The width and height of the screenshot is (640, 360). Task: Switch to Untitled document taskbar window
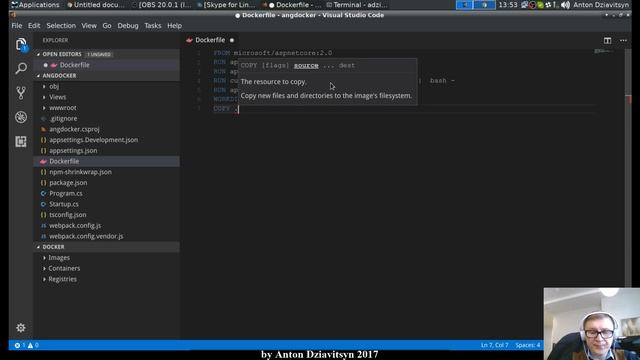point(96,5)
